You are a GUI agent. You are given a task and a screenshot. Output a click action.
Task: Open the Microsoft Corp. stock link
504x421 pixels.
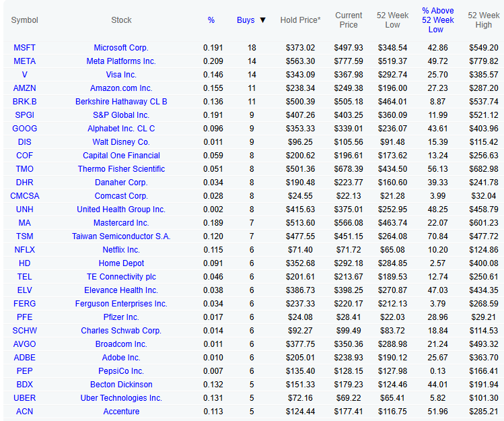[x=121, y=48]
